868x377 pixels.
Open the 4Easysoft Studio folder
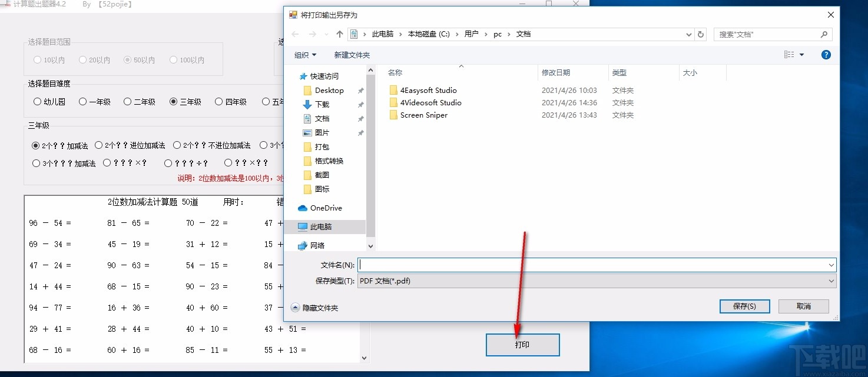click(428, 90)
